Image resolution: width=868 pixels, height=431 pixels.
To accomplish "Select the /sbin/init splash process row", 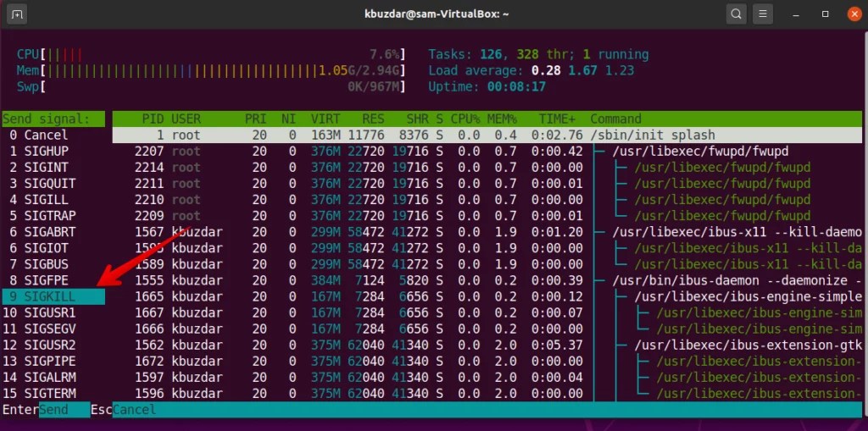I will click(x=487, y=135).
